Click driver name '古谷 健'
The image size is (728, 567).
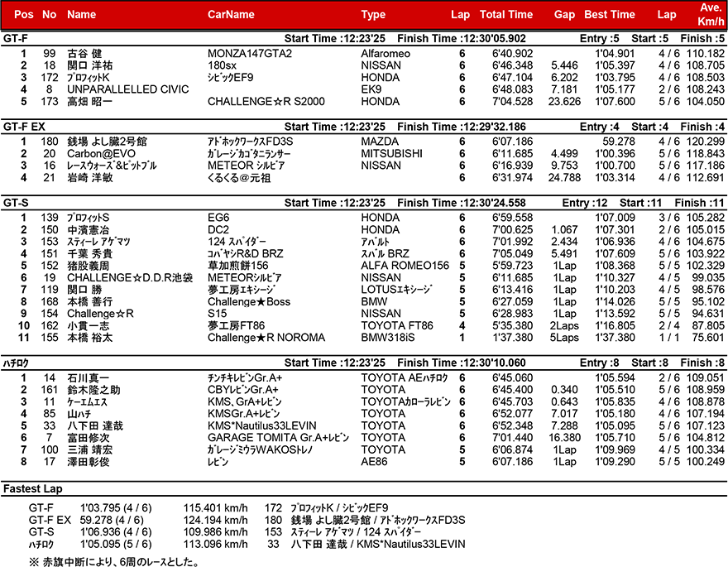pyautogui.click(x=84, y=54)
